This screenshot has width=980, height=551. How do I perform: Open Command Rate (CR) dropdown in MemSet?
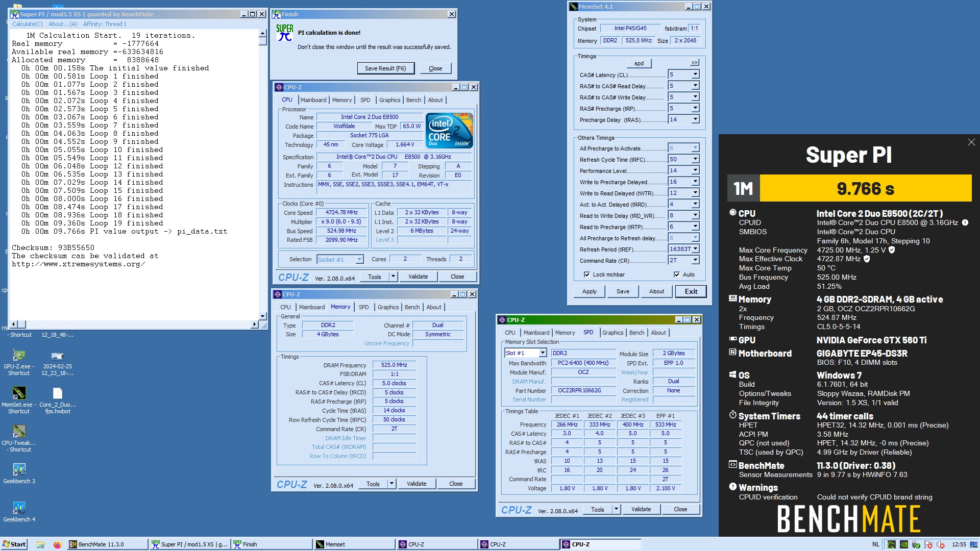[695, 260]
